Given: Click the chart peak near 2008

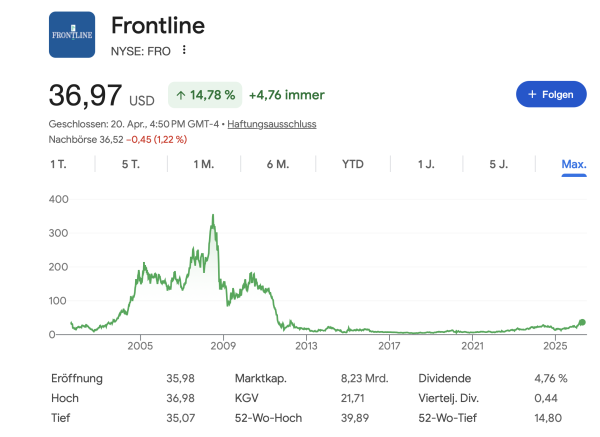Looking at the screenshot, I should [212, 215].
